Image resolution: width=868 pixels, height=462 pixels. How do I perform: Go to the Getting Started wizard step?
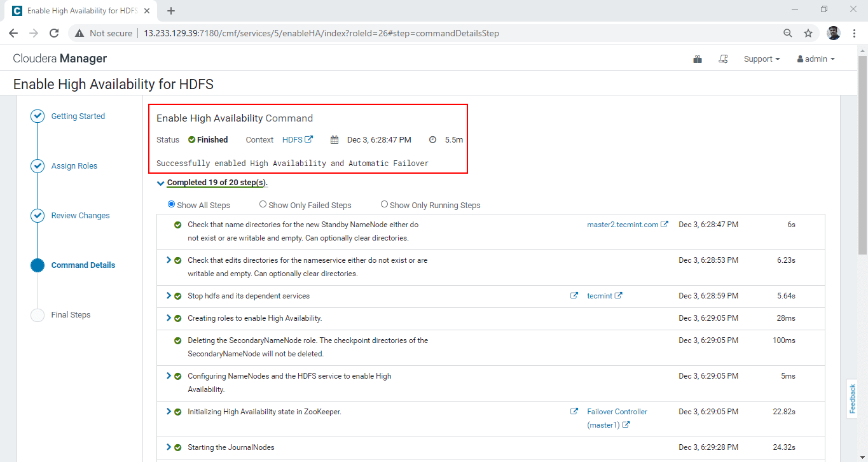tap(78, 116)
